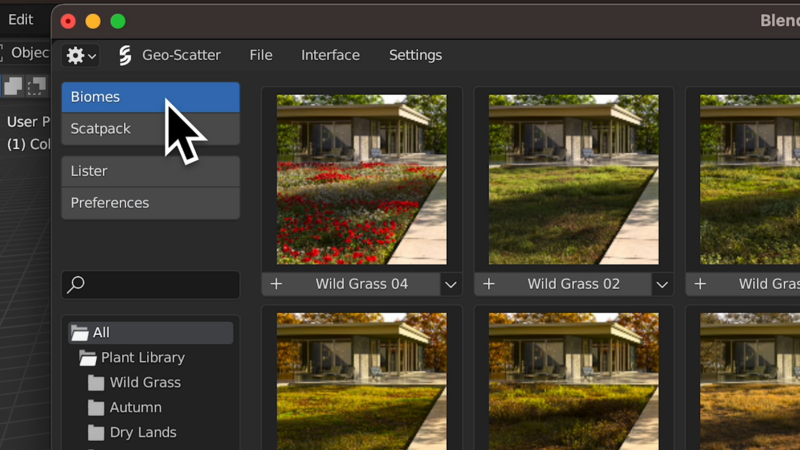Image resolution: width=800 pixels, height=450 pixels.
Task: Click the green maximize window button
Action: pos(118,21)
